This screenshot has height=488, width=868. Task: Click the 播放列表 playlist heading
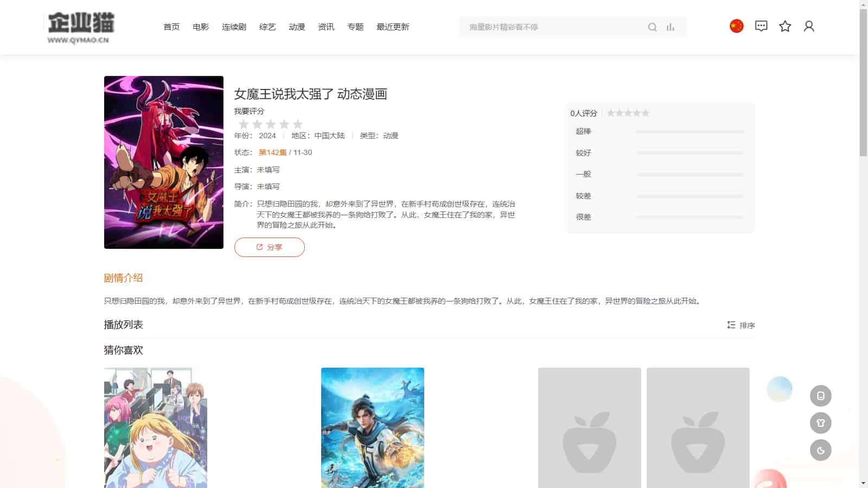123,325
